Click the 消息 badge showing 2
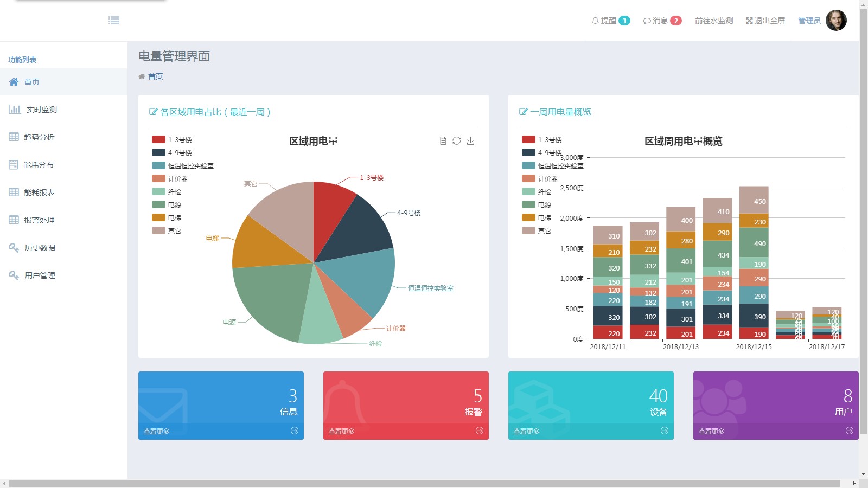The image size is (868, 488). coord(676,21)
